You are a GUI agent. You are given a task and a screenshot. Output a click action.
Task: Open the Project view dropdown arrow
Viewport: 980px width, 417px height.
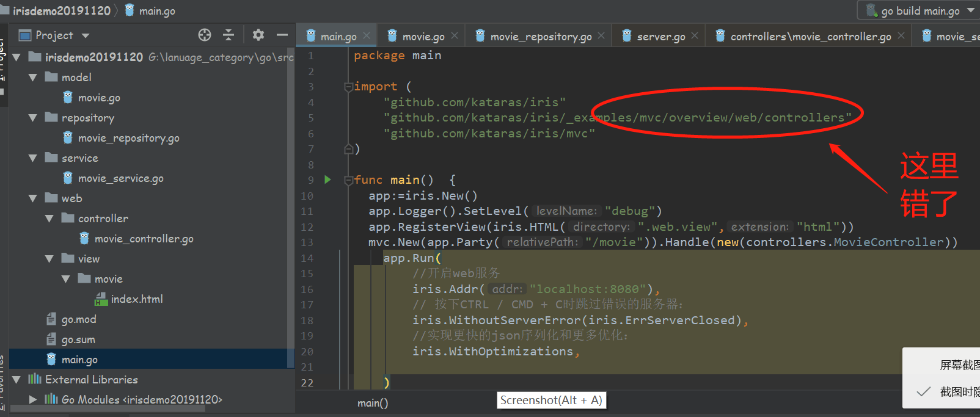coord(86,36)
